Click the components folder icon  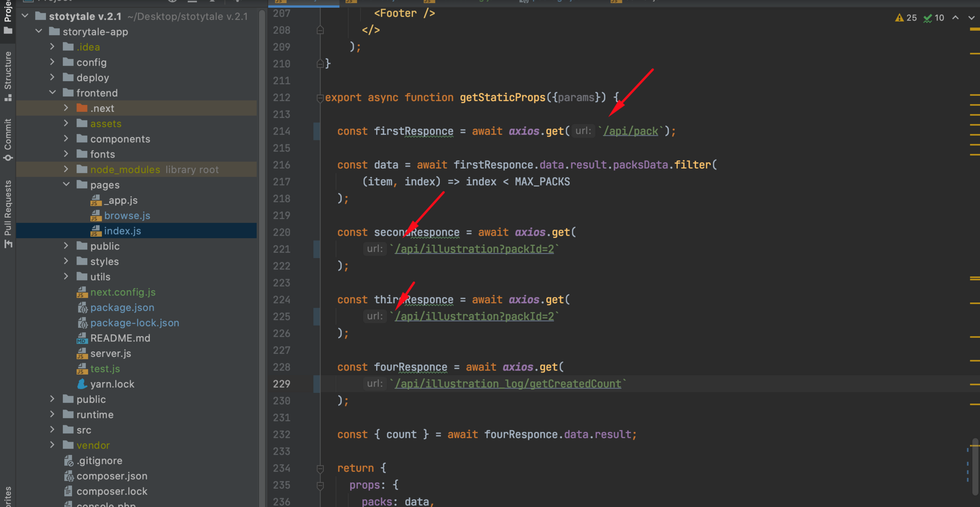[82, 139]
